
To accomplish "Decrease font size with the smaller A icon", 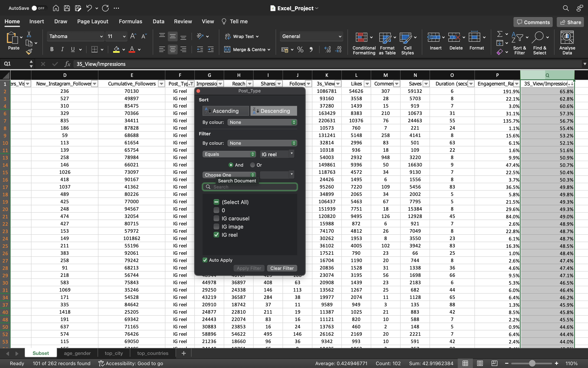I will tap(144, 36).
